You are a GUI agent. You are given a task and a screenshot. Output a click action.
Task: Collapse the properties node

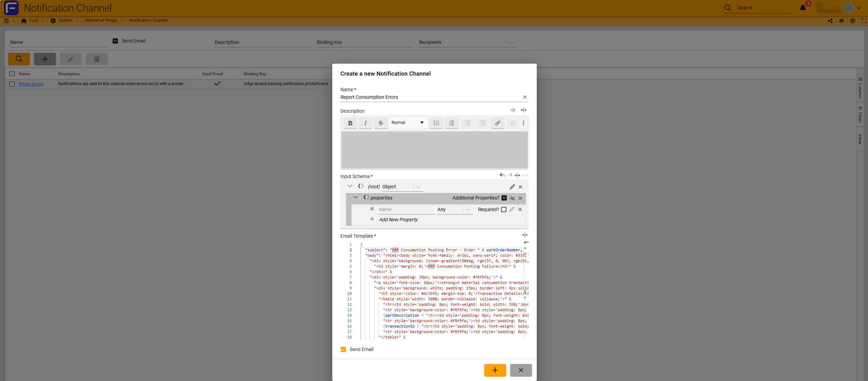[355, 197]
